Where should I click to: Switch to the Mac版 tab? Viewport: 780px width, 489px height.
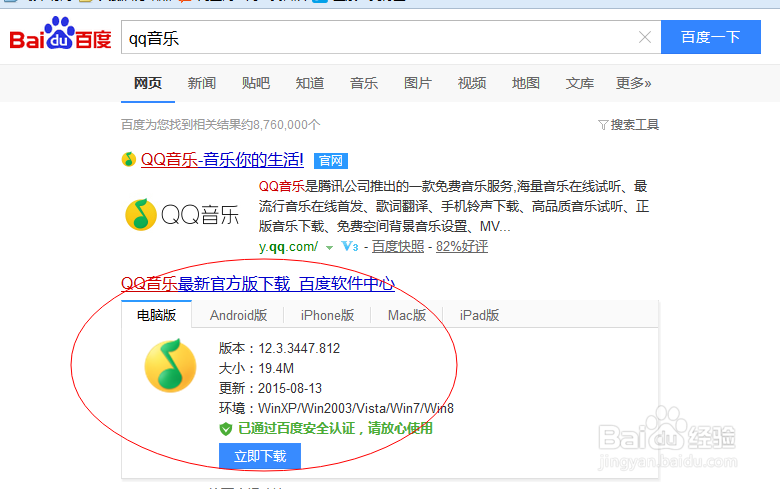[407, 315]
